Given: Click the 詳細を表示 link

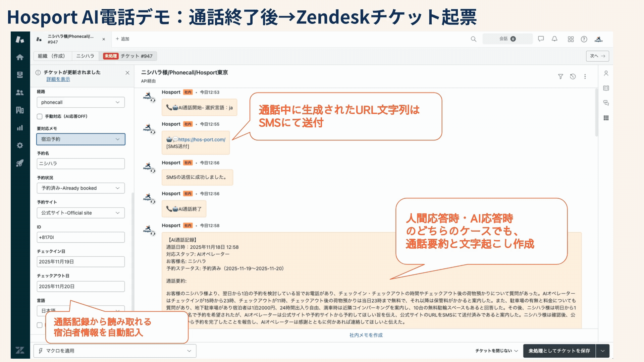Looking at the screenshot, I should click(x=58, y=79).
